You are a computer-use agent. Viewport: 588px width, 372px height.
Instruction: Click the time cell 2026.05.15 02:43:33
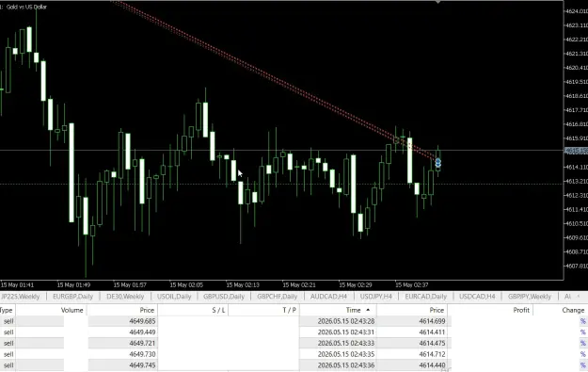[346, 343]
